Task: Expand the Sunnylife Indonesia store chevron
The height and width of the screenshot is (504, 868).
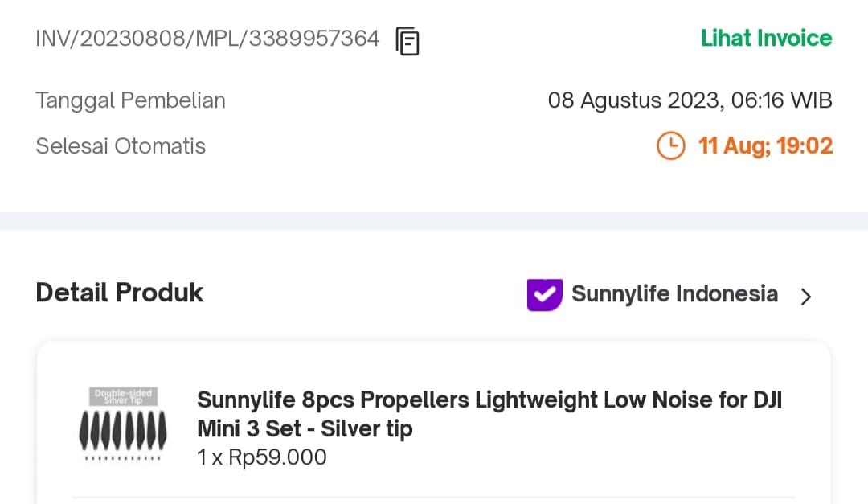Action: point(806,297)
